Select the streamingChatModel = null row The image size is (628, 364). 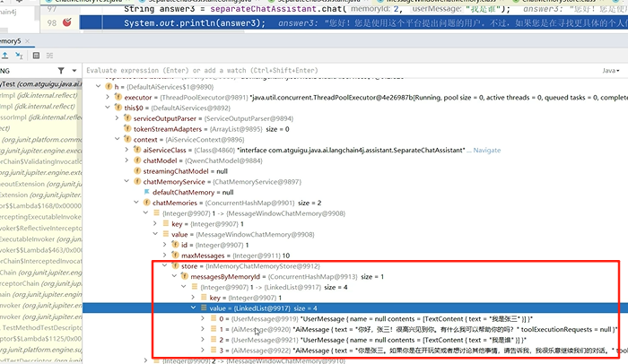(355, 171)
